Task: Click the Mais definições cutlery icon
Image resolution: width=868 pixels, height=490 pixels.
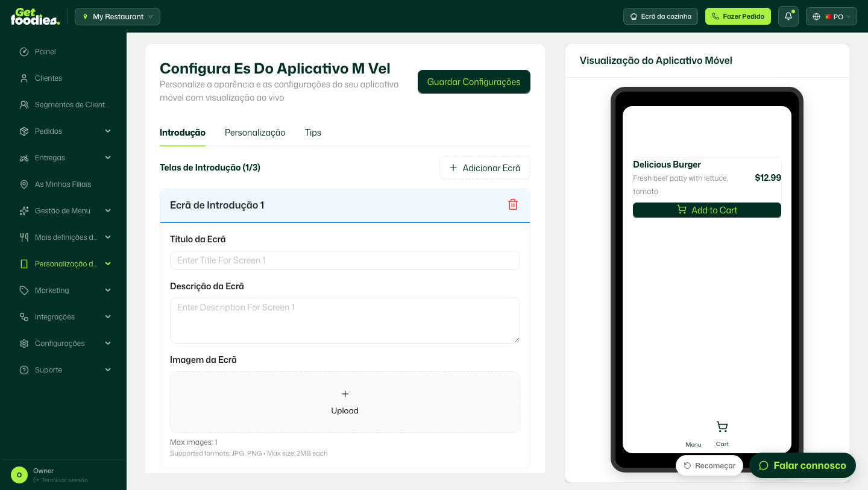Action: click(24, 237)
